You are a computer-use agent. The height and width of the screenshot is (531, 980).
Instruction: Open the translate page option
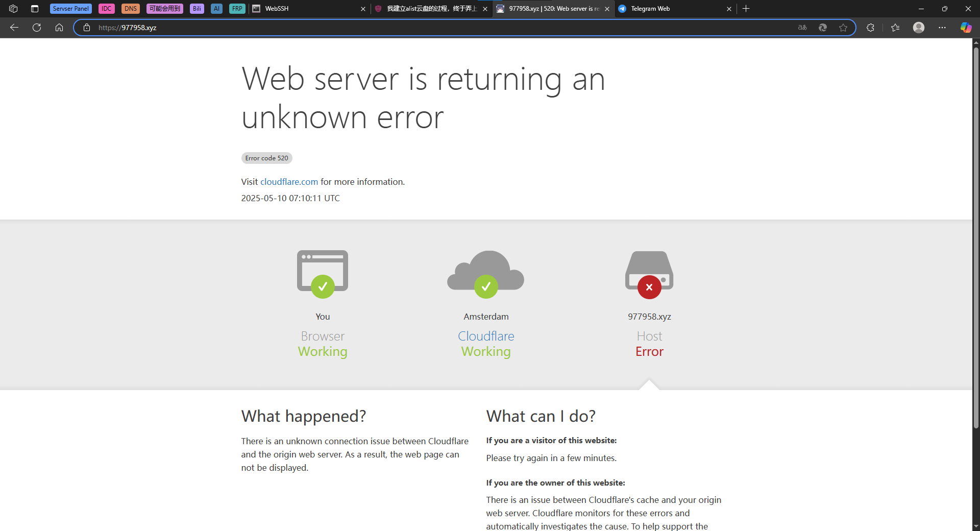point(802,28)
